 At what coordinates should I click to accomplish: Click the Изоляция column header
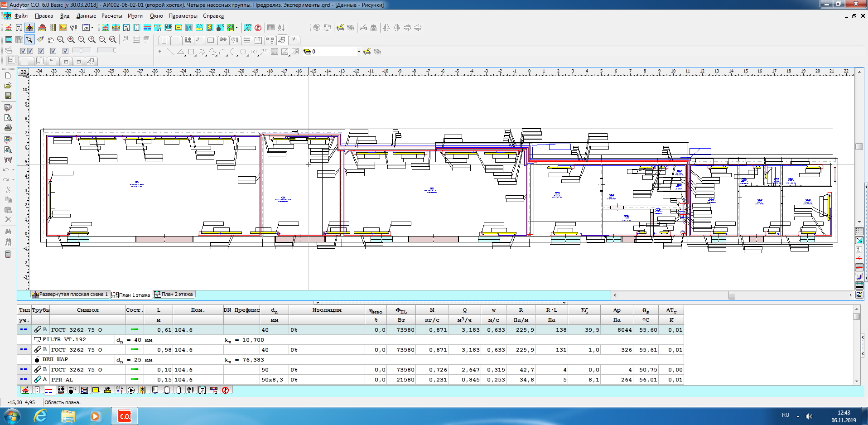click(326, 310)
